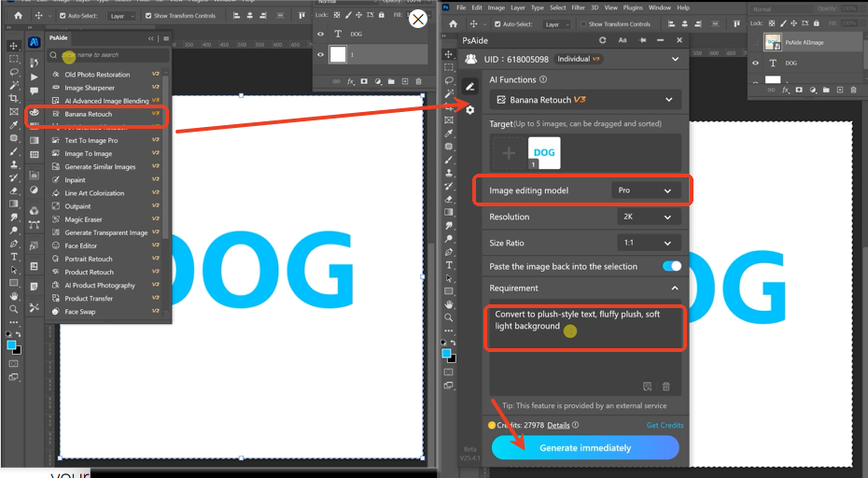Click the trash icon below the requirement text
The height and width of the screenshot is (478, 868).
click(666, 387)
